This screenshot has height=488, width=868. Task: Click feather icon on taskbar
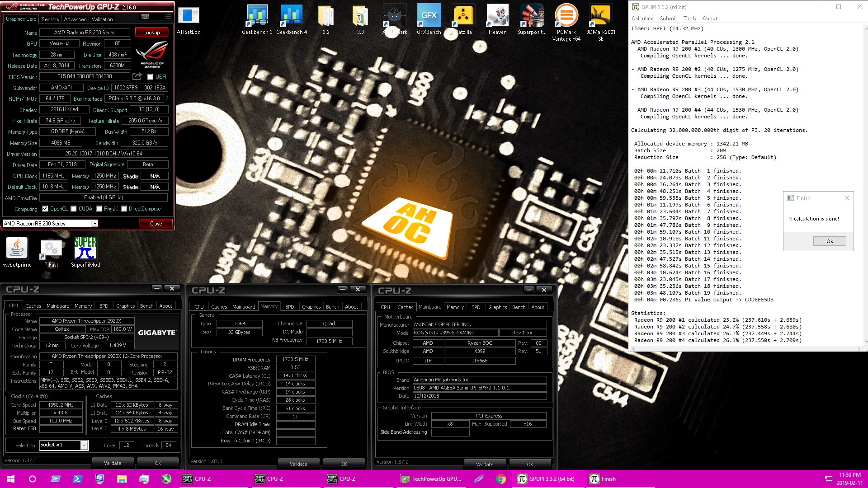tap(478, 479)
